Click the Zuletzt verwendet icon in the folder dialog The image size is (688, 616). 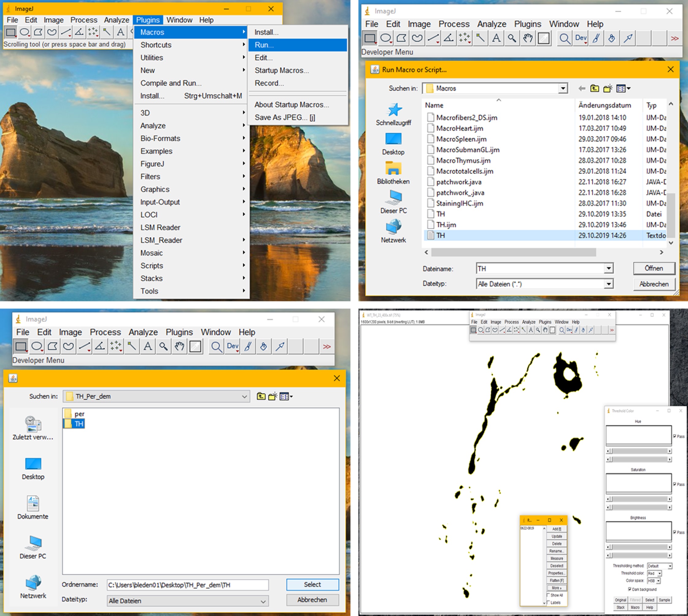(x=33, y=424)
